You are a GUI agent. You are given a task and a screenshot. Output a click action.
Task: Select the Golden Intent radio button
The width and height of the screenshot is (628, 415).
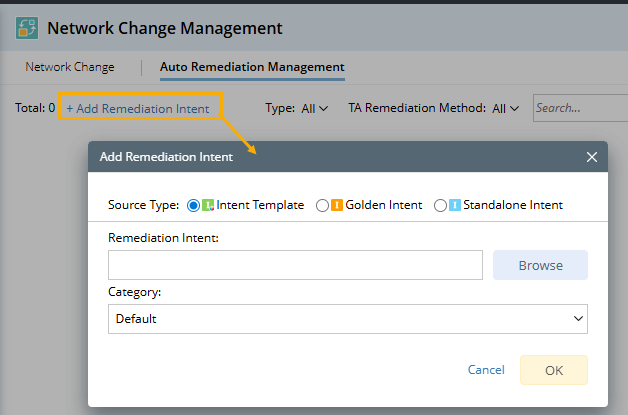322,205
